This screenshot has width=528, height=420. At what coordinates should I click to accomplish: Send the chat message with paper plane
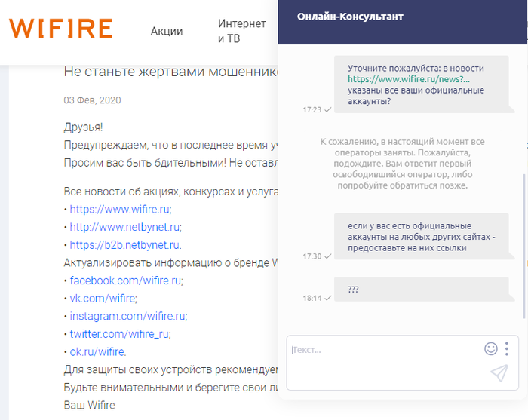(499, 373)
